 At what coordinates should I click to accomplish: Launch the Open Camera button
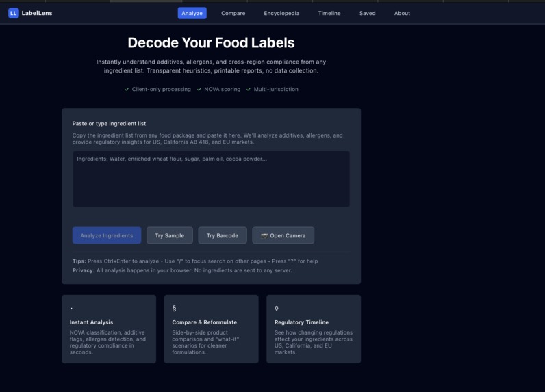(x=283, y=235)
